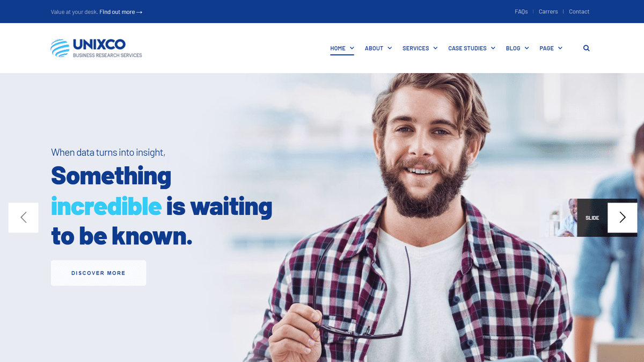644x362 pixels.
Task: Expand the Blog dropdown chevron
Action: [526, 48]
